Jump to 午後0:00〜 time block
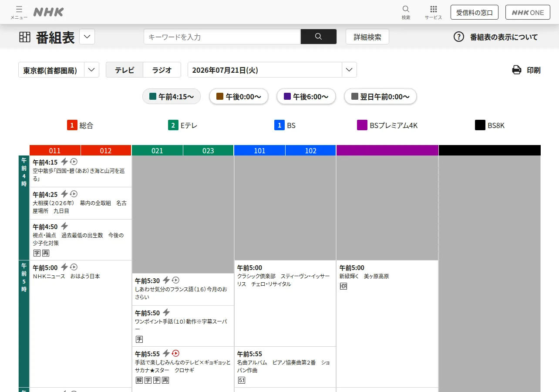 (x=239, y=96)
